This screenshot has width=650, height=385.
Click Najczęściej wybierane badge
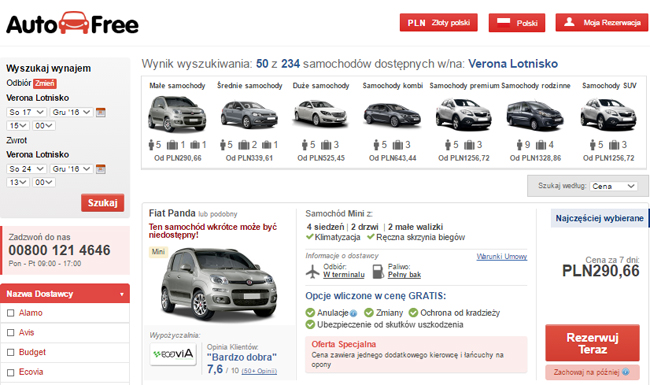point(599,218)
